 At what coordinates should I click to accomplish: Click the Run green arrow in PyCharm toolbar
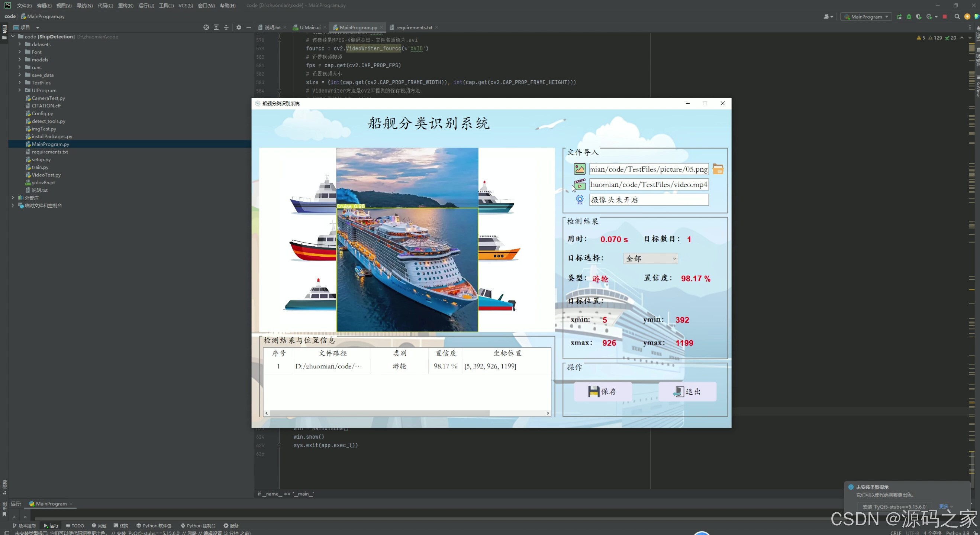pyautogui.click(x=899, y=17)
